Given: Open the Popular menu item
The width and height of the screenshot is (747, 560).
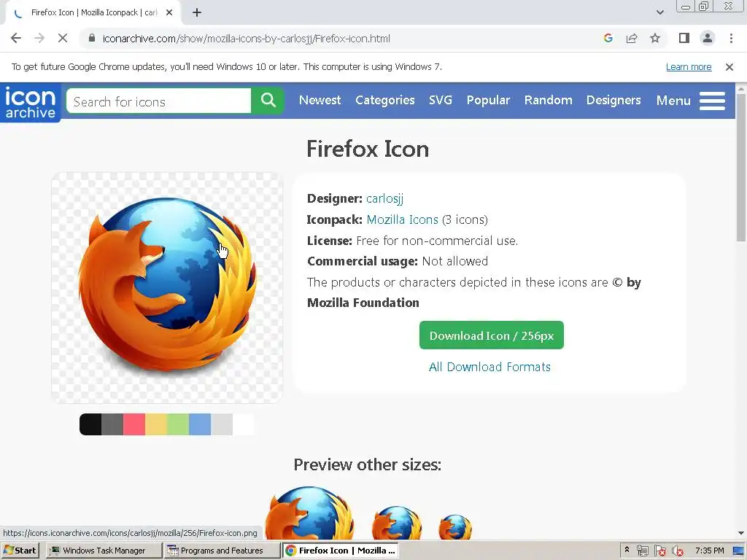Looking at the screenshot, I should coord(488,100).
